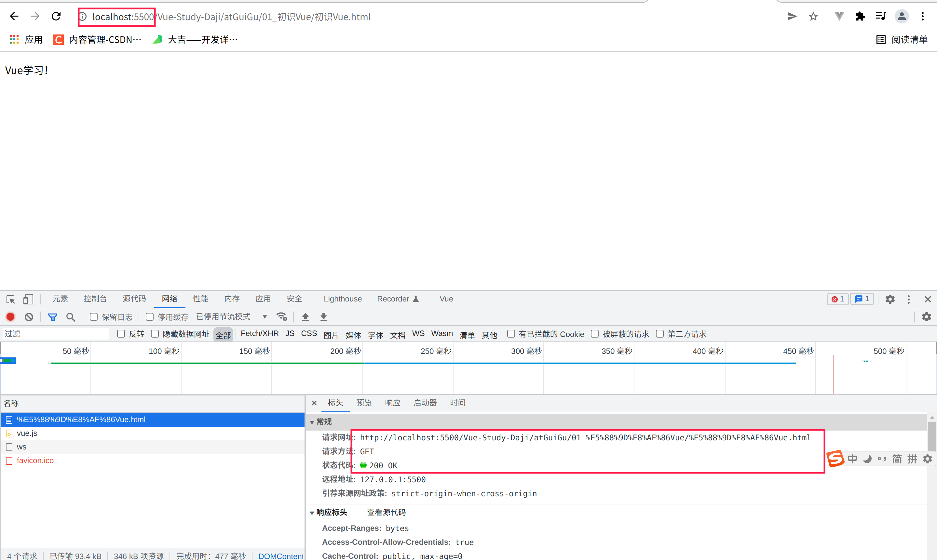937x560 pixels.
Task: Toggle the network filter funnel icon
Action: [x=52, y=317]
